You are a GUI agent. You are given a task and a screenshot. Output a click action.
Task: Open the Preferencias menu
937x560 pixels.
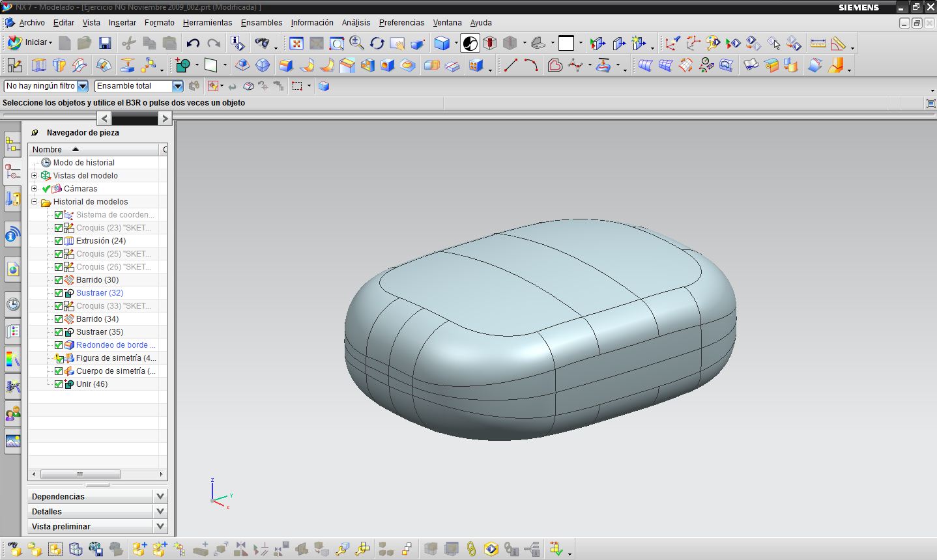(x=401, y=22)
